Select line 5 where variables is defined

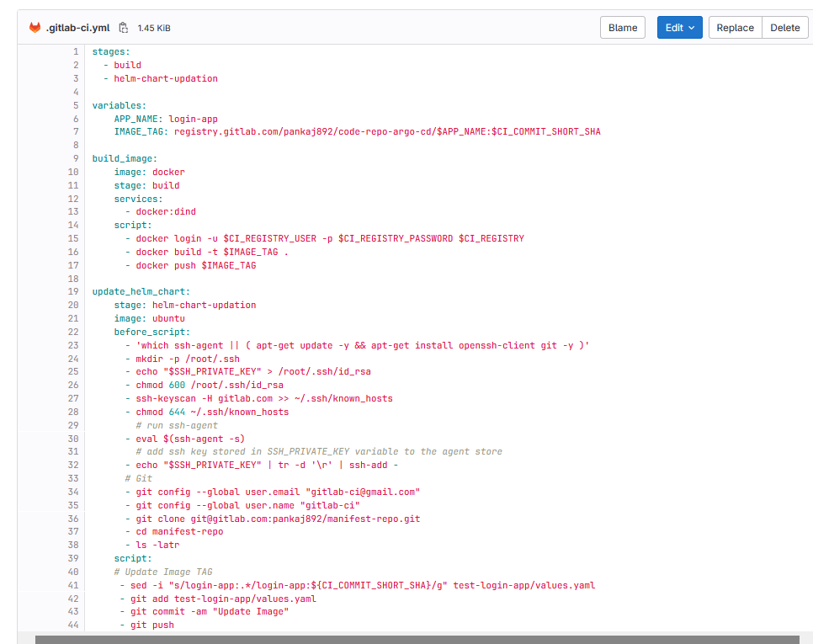coord(75,105)
